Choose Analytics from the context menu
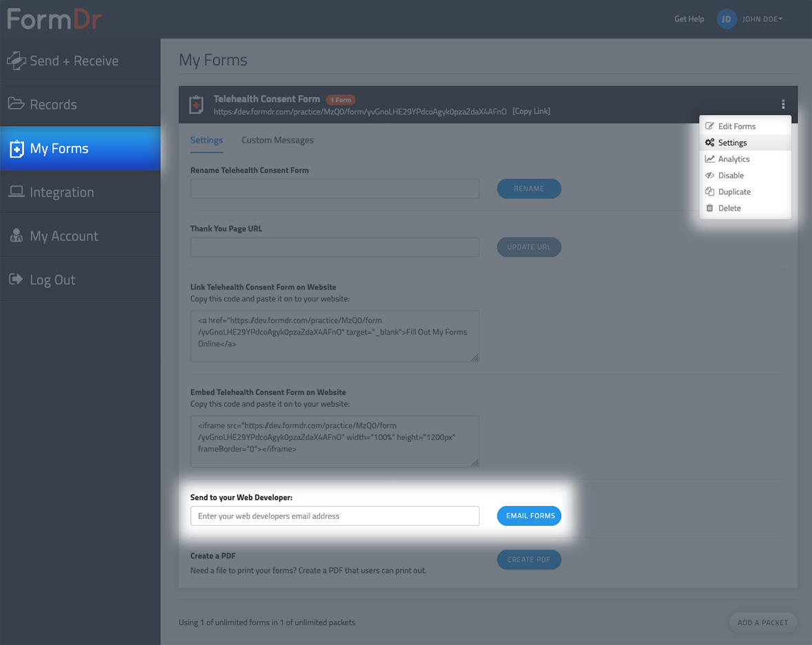 click(x=745, y=159)
